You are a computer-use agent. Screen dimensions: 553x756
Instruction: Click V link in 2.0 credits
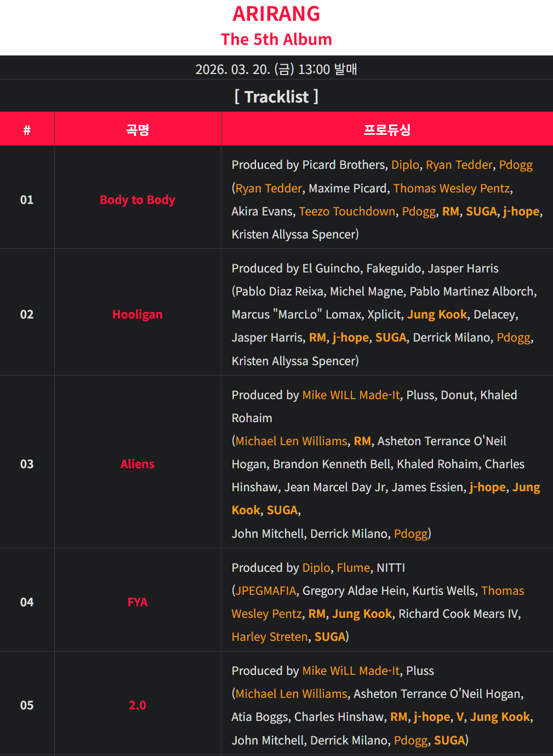[x=460, y=717]
